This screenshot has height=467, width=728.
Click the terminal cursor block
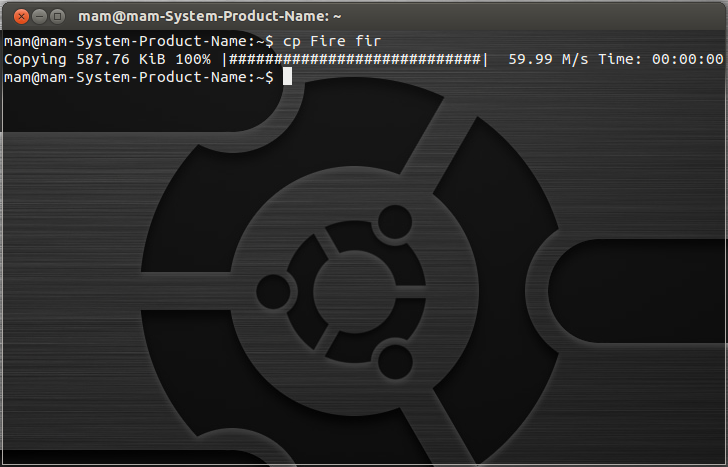287,77
